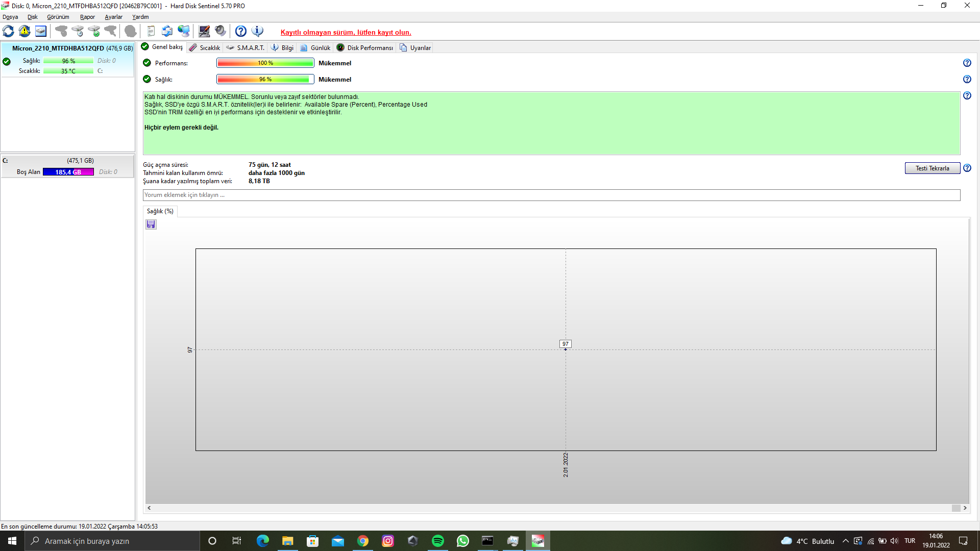Screen dimensions: 980x551
Task: Open the Disk Performansı tab
Action: pyautogui.click(x=365, y=47)
